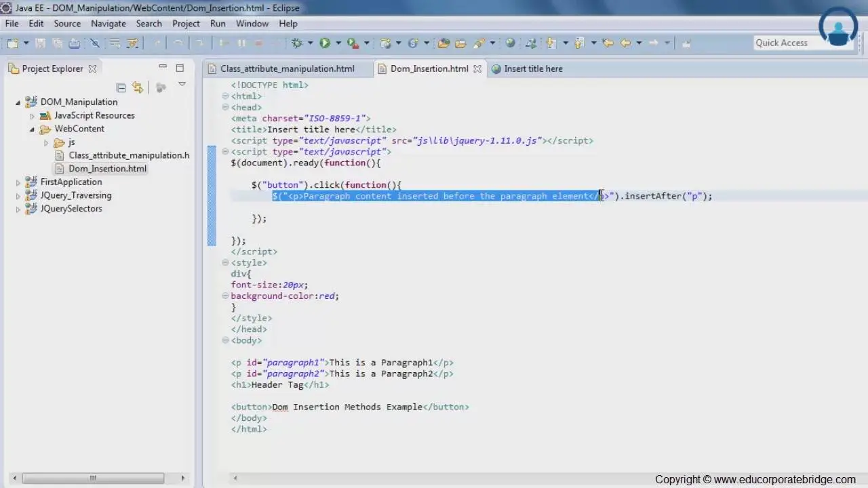
Task: Open the Debug configurations dropdown arrow
Action: pos(311,43)
